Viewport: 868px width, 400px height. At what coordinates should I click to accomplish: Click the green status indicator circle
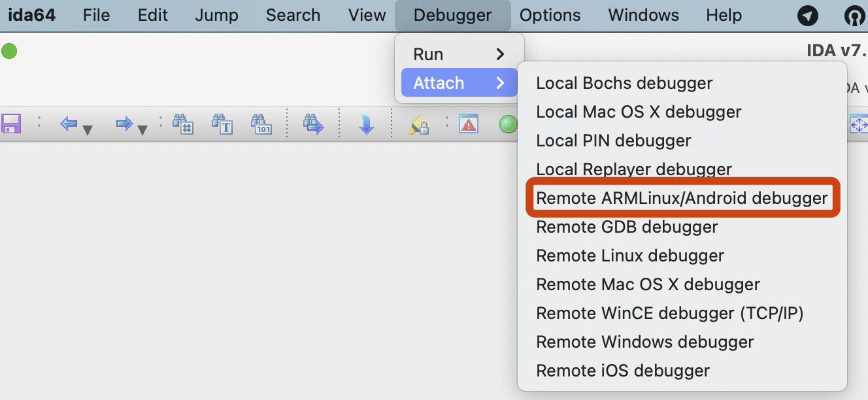point(9,50)
